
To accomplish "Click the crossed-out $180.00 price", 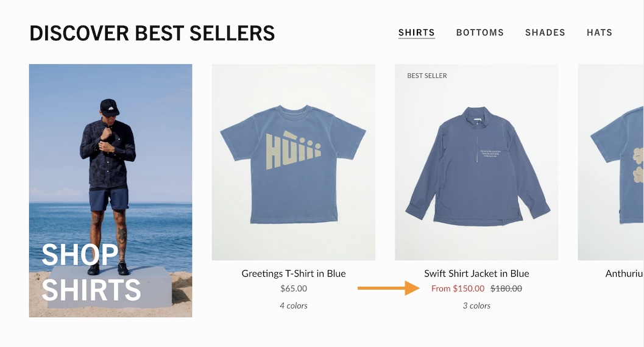I will coord(506,288).
